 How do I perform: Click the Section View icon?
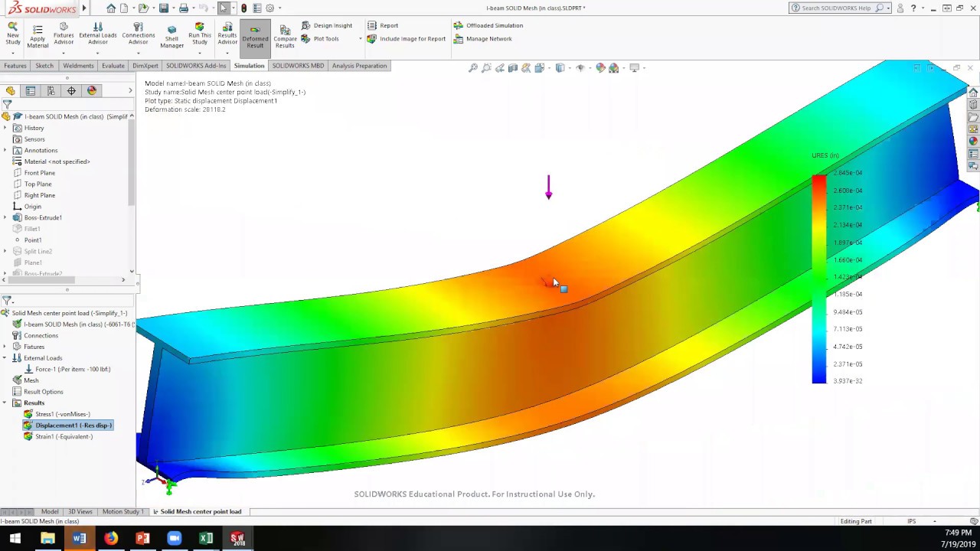(x=513, y=68)
